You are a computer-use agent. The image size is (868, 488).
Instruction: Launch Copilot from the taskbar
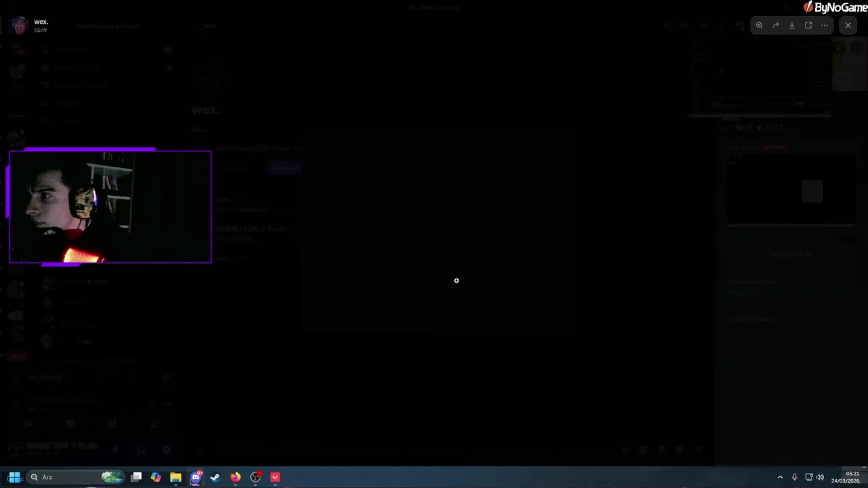coord(156,477)
